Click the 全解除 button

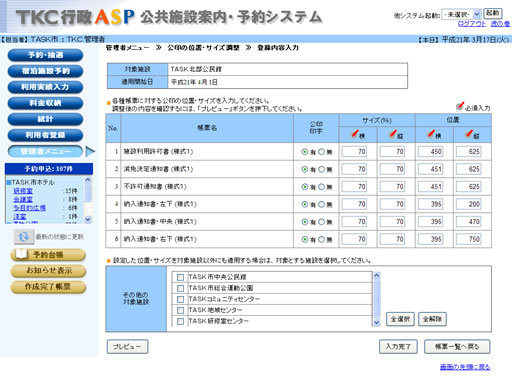point(432,319)
